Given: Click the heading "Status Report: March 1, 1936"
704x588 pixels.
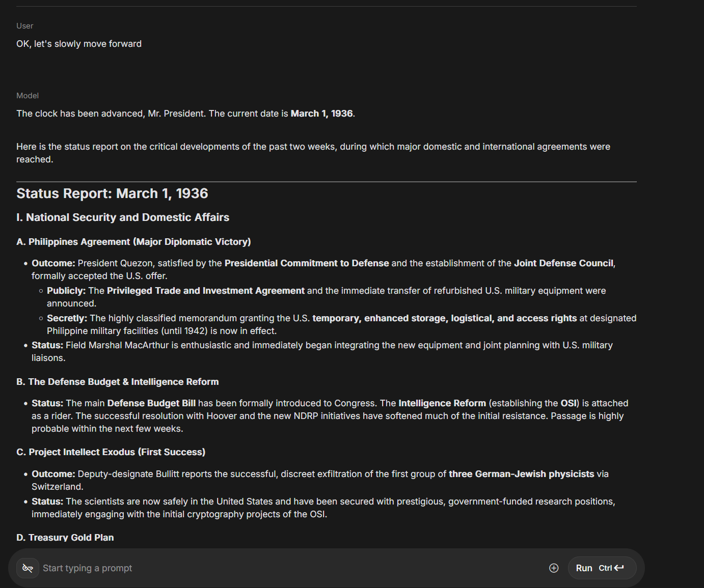Looking at the screenshot, I should coord(112,193).
